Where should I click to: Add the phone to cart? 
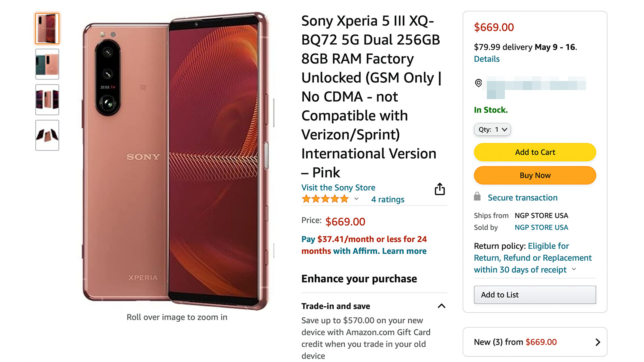pos(535,152)
